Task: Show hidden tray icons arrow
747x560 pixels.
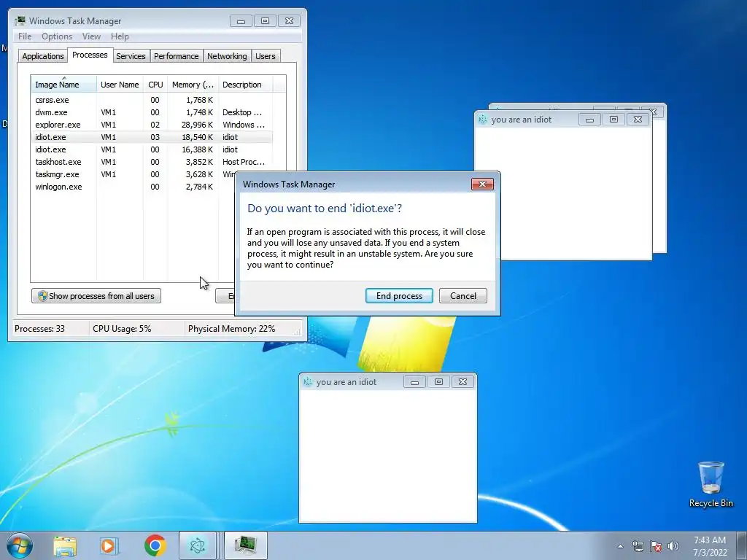Action: point(620,546)
